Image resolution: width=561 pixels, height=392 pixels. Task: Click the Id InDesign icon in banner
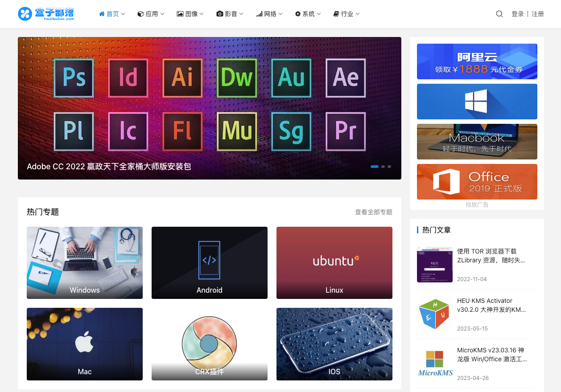(128, 78)
